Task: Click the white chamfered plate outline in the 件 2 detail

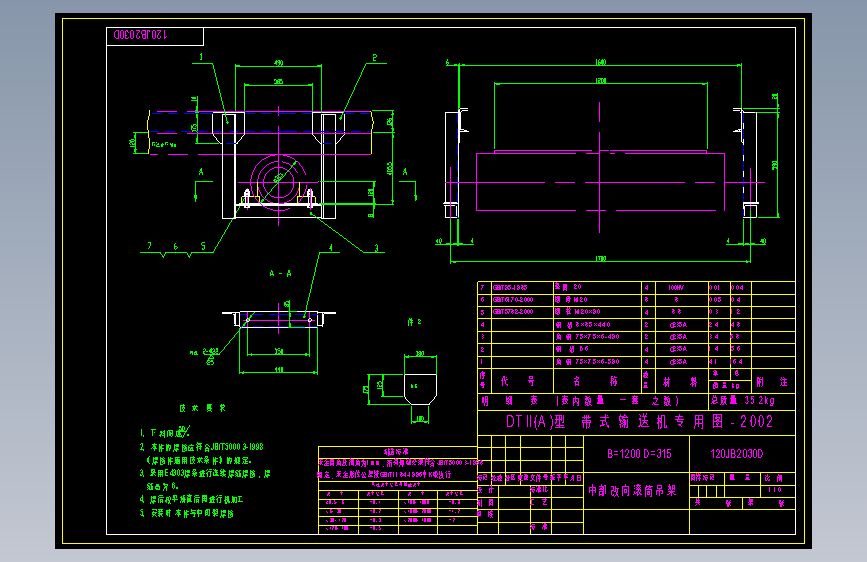Action: pos(421,389)
